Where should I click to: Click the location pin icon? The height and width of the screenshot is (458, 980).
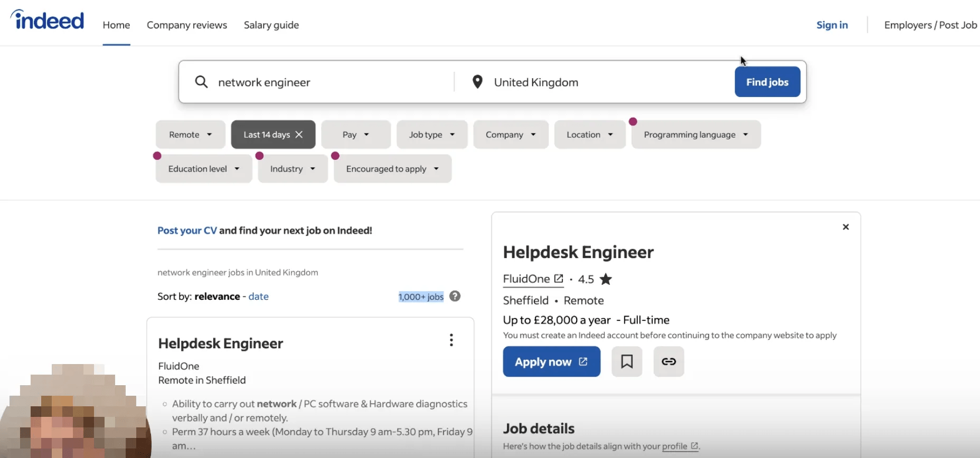[x=477, y=82]
